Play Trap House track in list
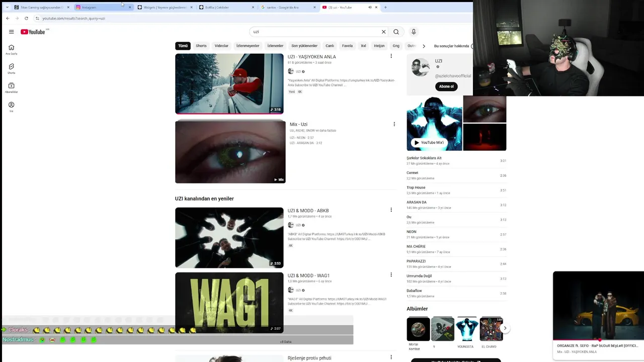This screenshot has width=644, height=362. click(x=456, y=190)
